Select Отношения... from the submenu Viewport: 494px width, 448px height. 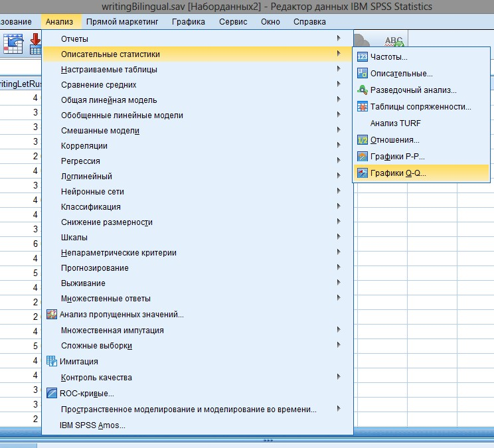tap(422, 140)
